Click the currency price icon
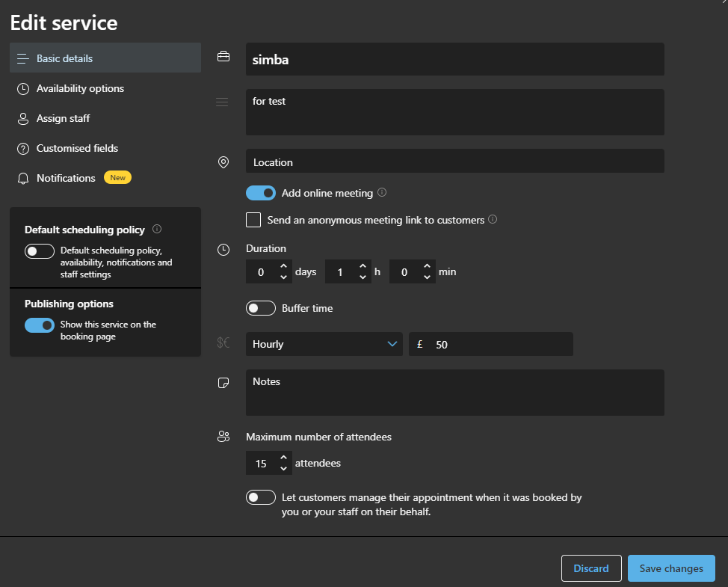The height and width of the screenshot is (587, 728). pyautogui.click(x=223, y=342)
